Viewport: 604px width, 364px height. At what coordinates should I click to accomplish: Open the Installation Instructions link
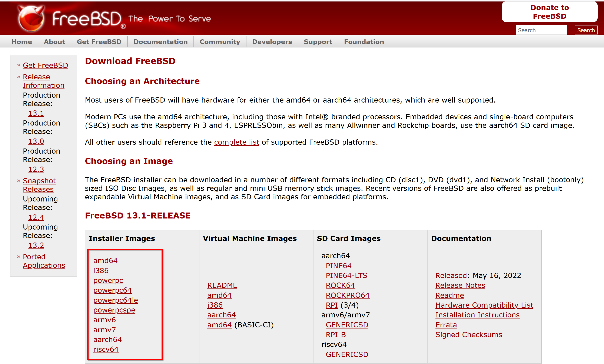coord(477,315)
